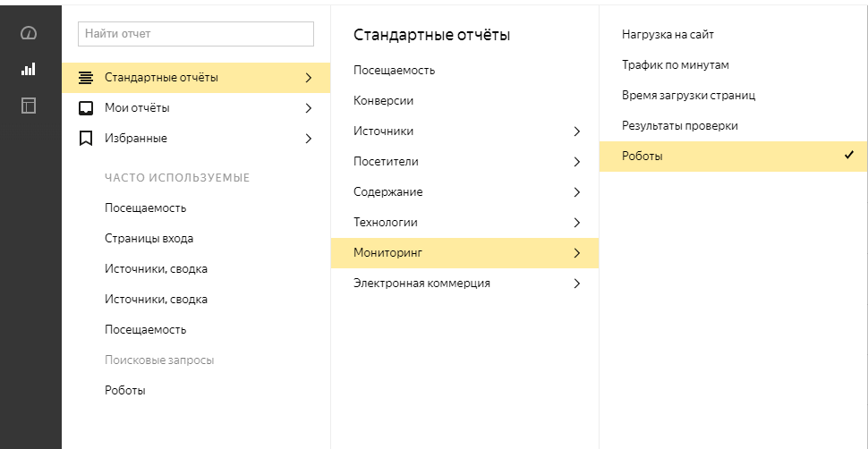
Task: Open Страницы входа from frequently used
Action: pos(149,239)
